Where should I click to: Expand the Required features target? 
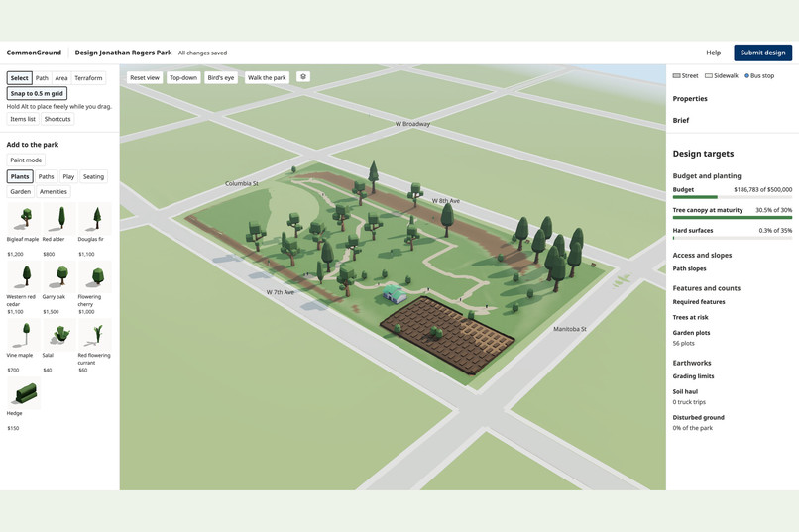click(x=699, y=302)
